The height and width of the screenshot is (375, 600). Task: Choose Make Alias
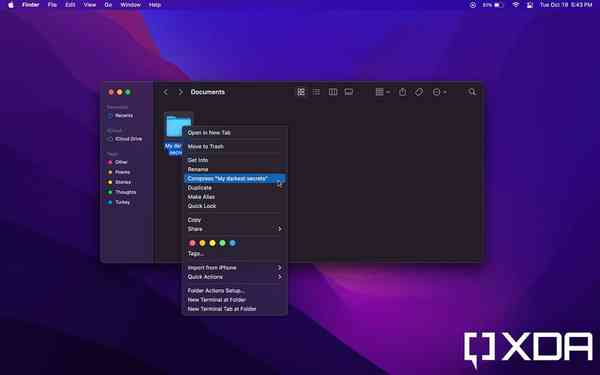[235, 197]
